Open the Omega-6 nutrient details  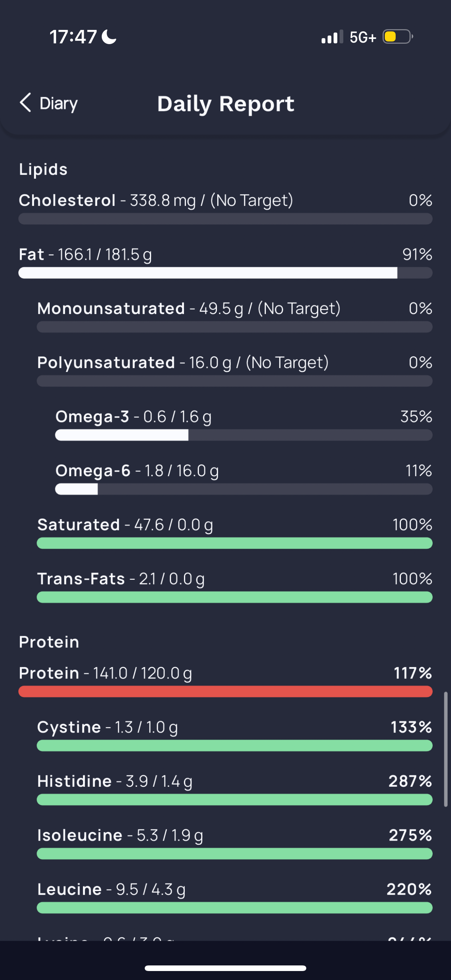pyautogui.click(x=243, y=478)
